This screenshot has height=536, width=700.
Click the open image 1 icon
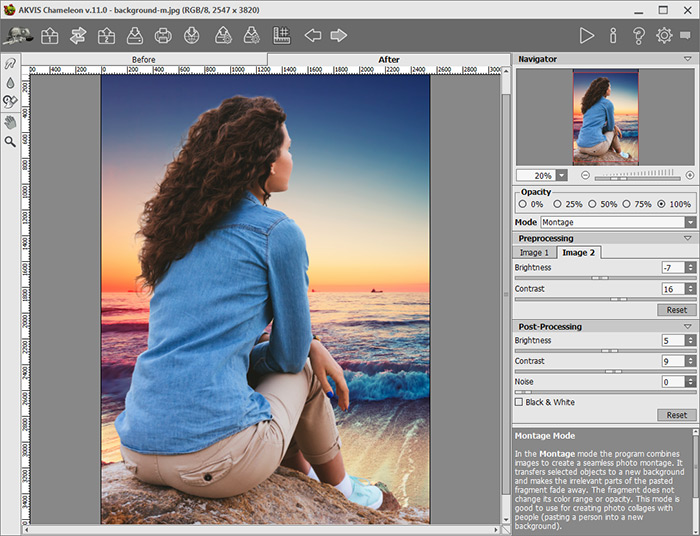pos(49,35)
